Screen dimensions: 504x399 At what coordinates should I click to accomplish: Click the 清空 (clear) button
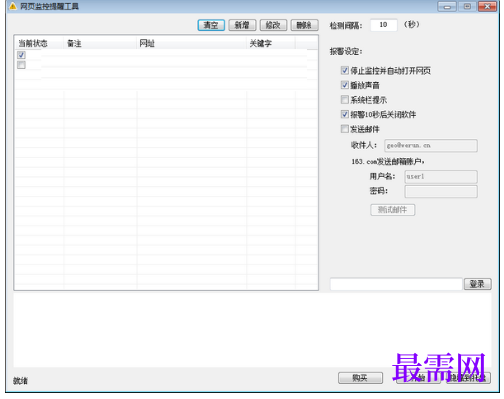pyautogui.click(x=211, y=25)
